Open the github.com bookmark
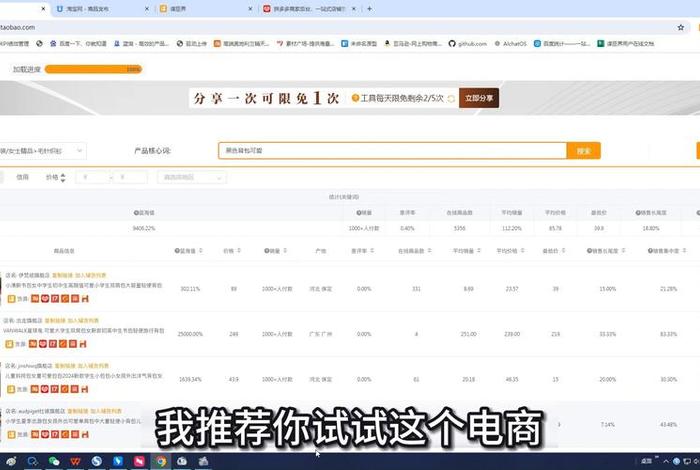 pos(467,44)
